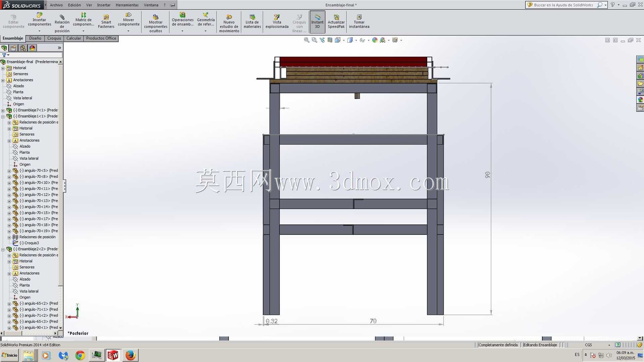Open Design Library task pane icon
The height and width of the screenshot is (362, 644).
(x=640, y=75)
